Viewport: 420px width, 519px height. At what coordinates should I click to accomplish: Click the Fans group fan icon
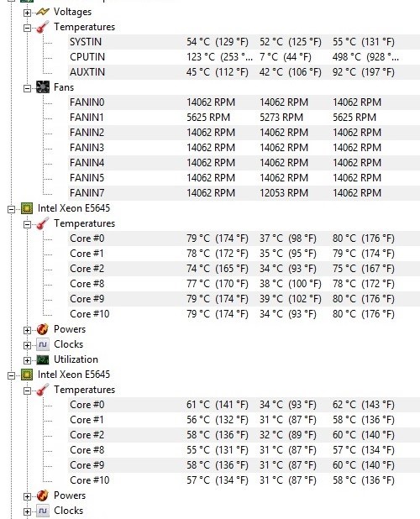[x=43, y=87]
